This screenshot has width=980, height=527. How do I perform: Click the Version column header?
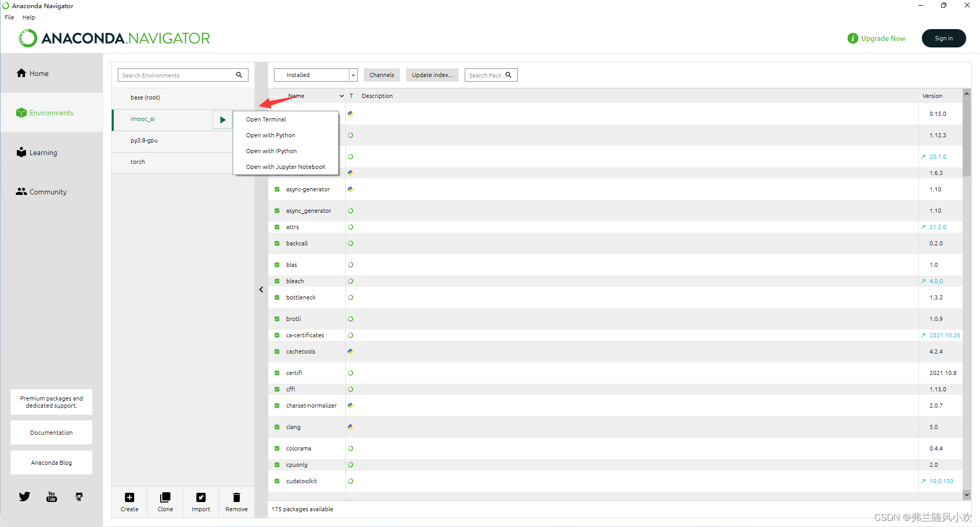(x=932, y=96)
